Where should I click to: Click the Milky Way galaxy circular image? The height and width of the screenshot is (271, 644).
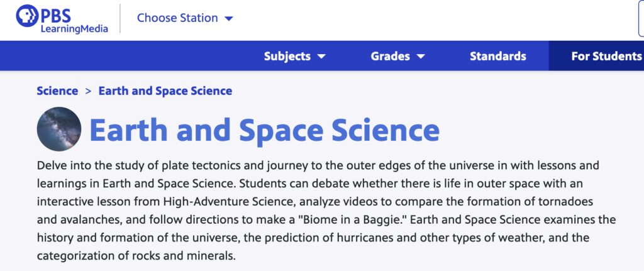coord(59,129)
